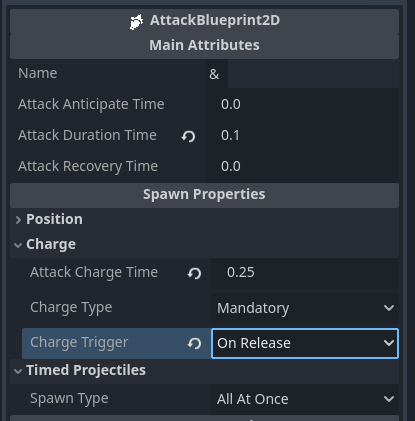Open the Spawn Type dropdown

click(x=305, y=399)
